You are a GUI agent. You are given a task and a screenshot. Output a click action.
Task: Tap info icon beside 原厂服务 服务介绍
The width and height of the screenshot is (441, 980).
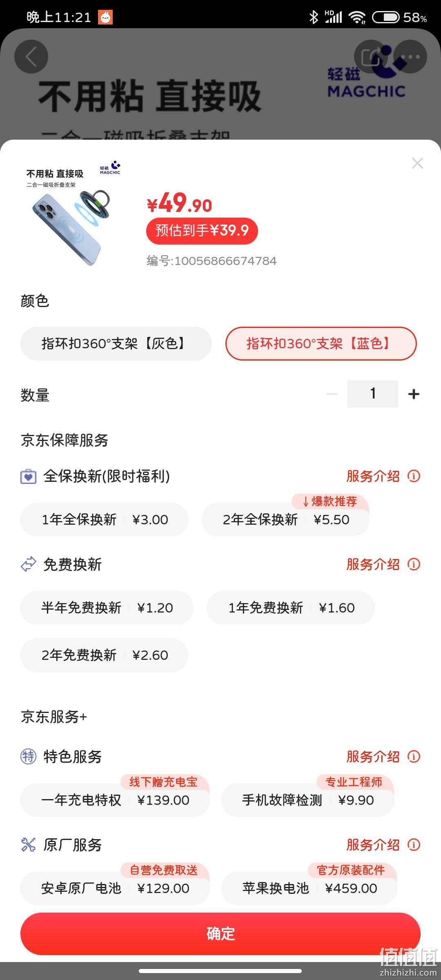[x=414, y=845]
